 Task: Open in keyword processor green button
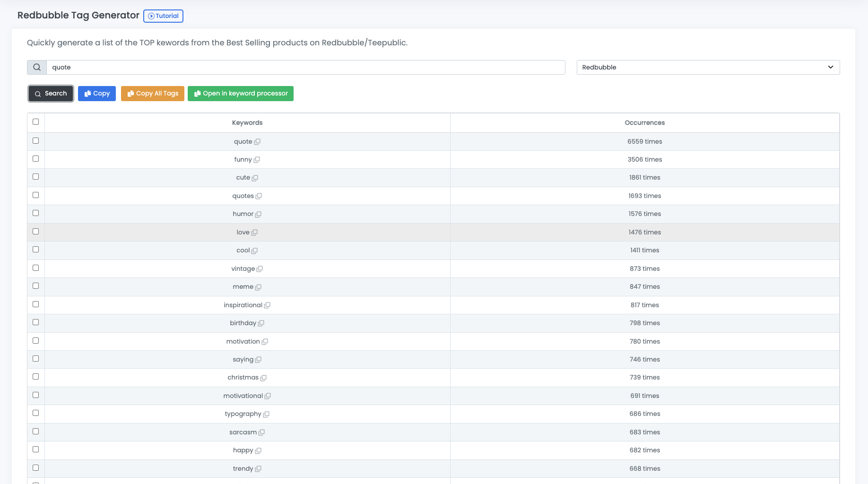point(241,94)
